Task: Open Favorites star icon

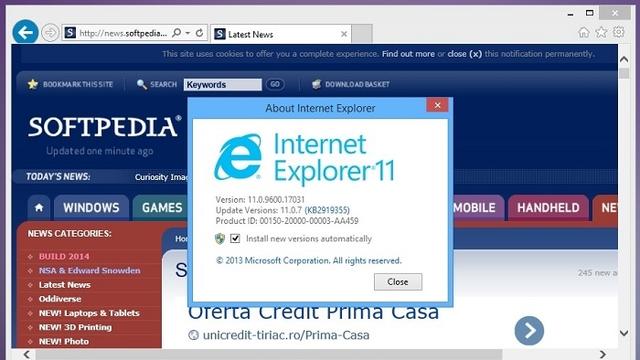Action: [601, 32]
